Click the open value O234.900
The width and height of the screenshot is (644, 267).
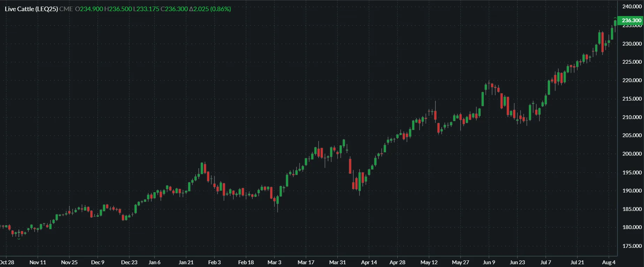pos(89,9)
